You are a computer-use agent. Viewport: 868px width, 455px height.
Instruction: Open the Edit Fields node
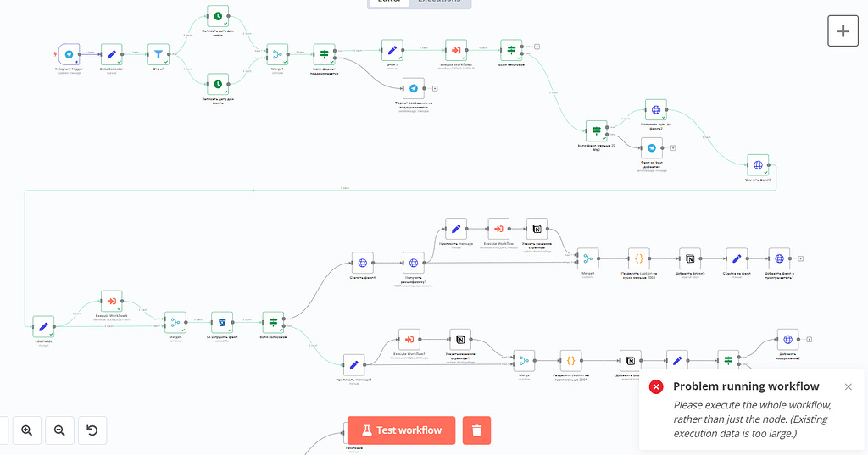click(43, 326)
